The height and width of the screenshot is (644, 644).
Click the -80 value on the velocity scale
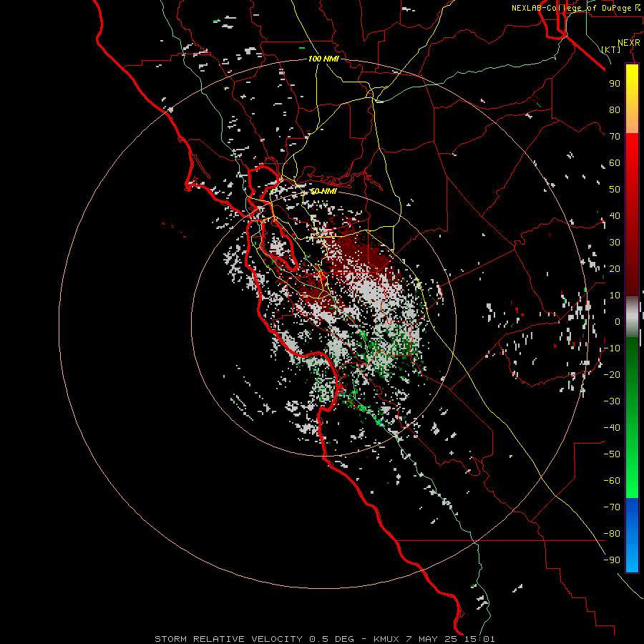612,534
